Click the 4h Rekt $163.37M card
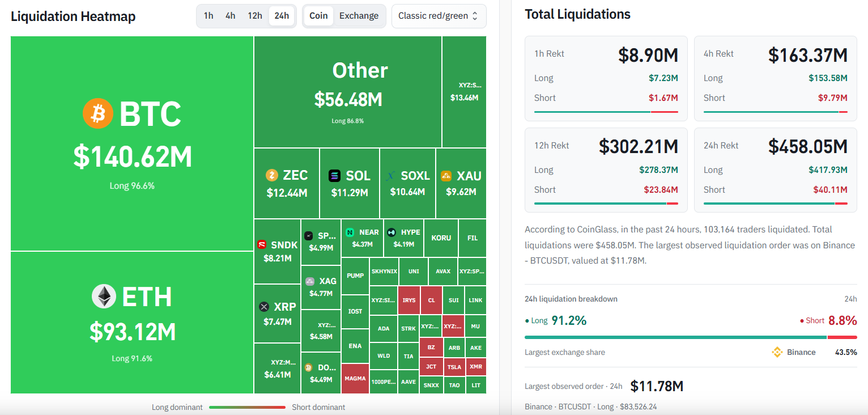Screen dimensions: 868x415 (x=776, y=79)
